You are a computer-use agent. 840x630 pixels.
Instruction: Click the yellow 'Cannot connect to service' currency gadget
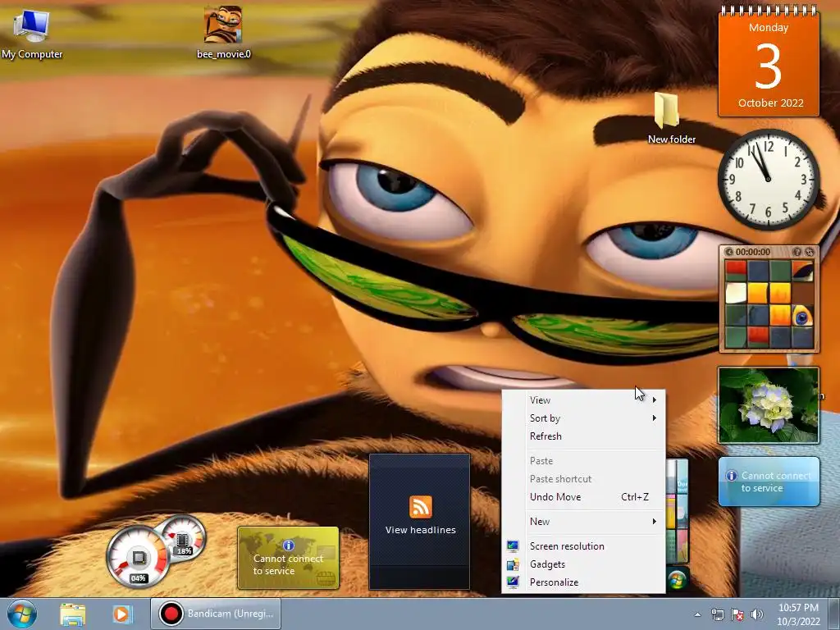click(288, 558)
